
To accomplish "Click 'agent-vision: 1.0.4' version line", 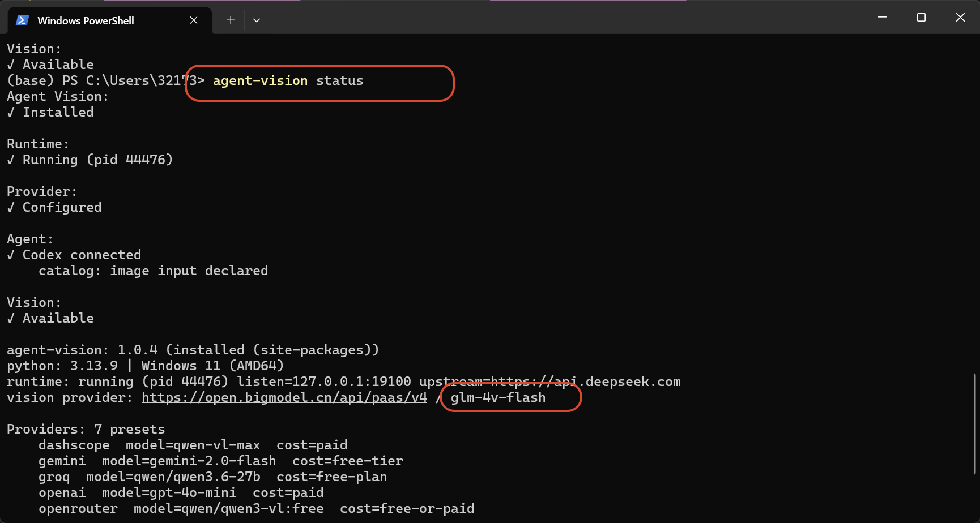I will coord(193,350).
